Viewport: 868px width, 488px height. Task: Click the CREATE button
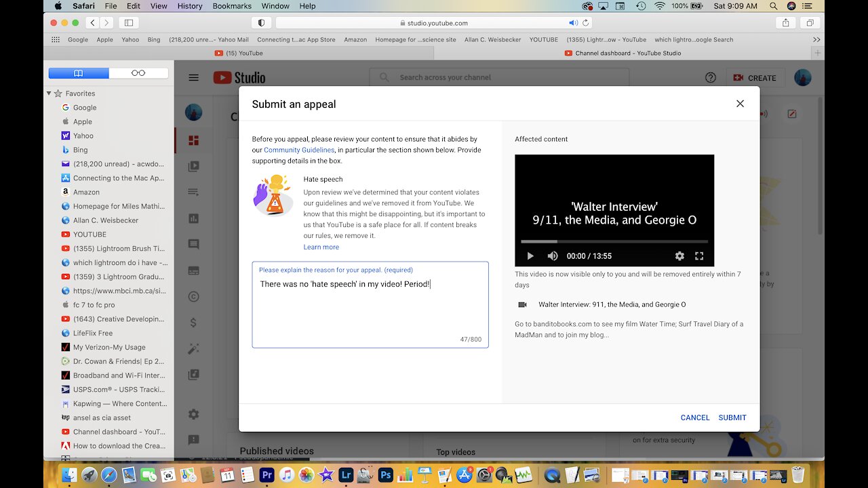(x=755, y=78)
